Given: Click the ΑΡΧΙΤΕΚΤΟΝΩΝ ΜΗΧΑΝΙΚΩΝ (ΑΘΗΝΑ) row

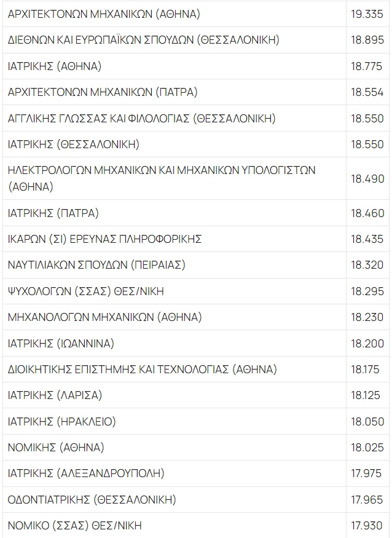Looking at the screenshot, I should tap(104, 14).
